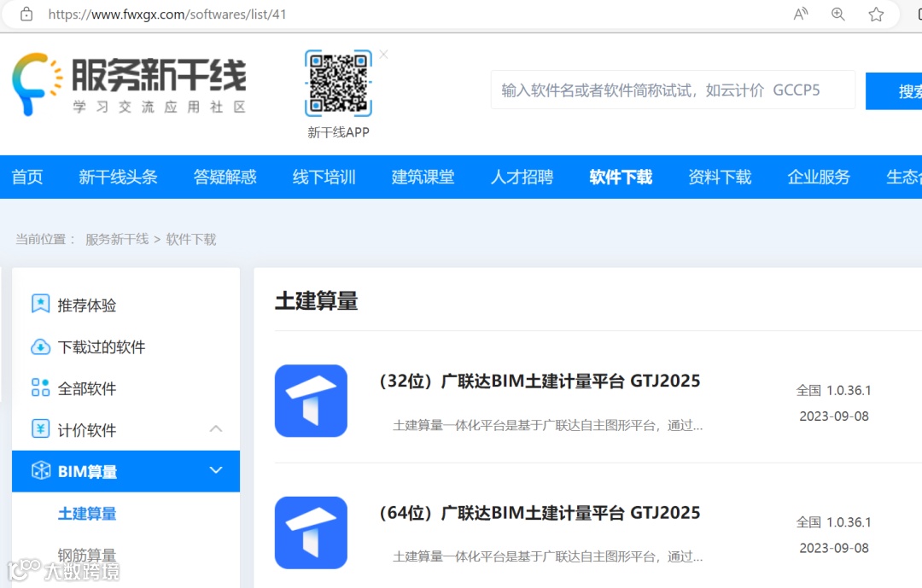Viewport: 922px width, 588px height.
Task: Click the zoom magnifier icon in address bar
Action: pyautogui.click(x=838, y=15)
